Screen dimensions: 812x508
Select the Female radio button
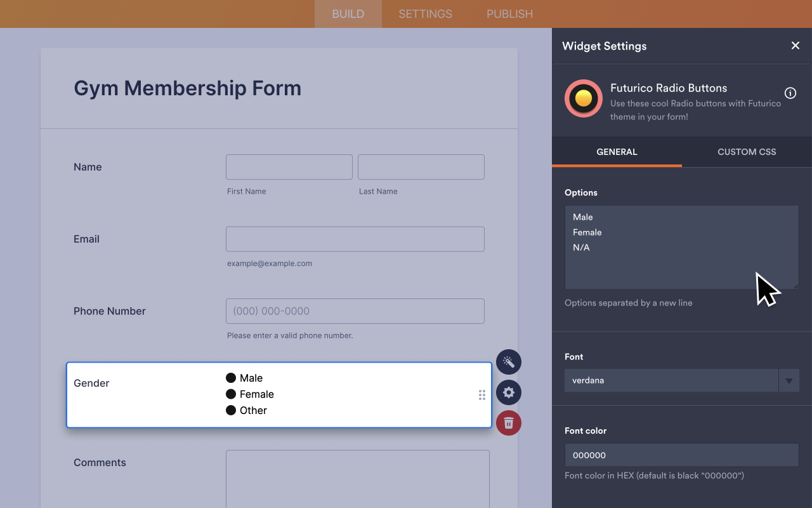click(x=231, y=394)
